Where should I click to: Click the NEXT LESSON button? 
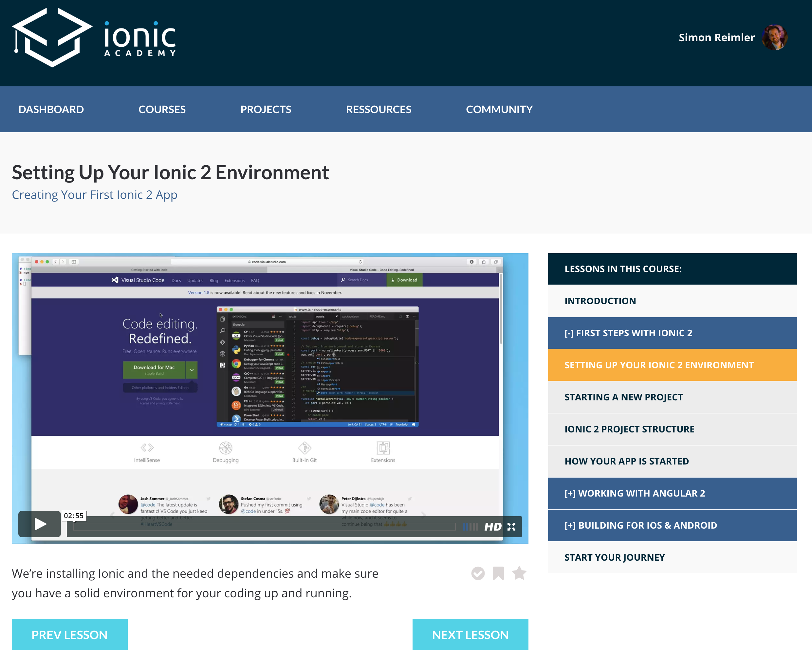click(470, 635)
